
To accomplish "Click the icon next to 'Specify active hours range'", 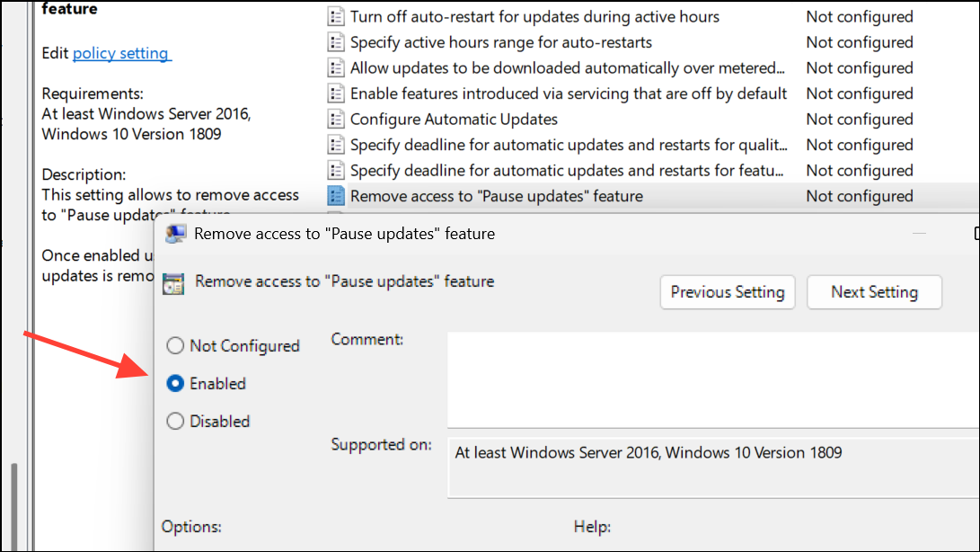I will (336, 42).
